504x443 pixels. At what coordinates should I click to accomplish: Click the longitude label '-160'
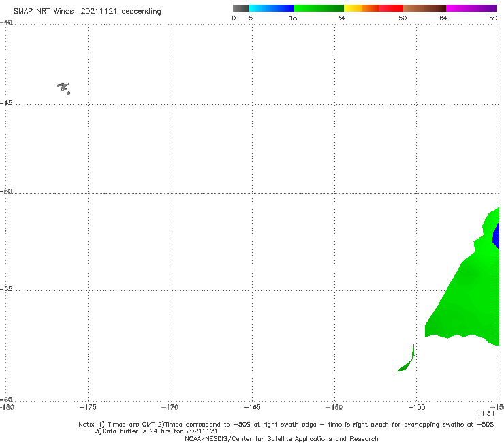[334, 407]
